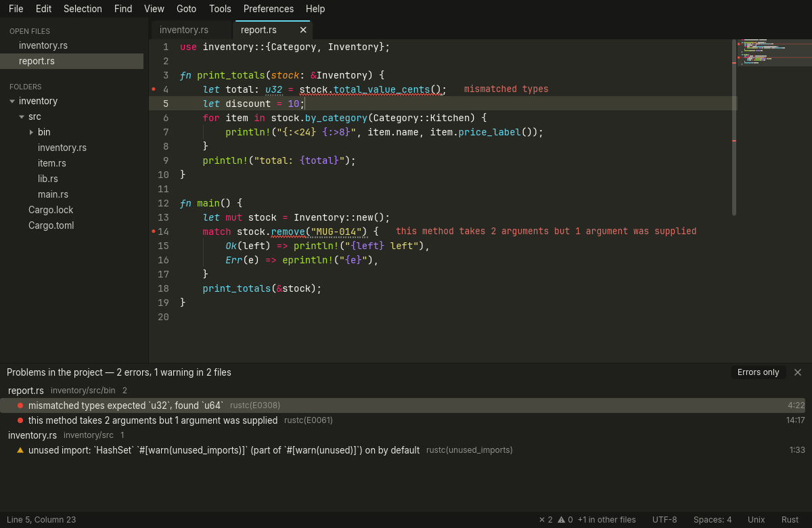812x528 pixels.
Task: Click the inline 'mismatched types' annotation
Action: [x=506, y=89]
